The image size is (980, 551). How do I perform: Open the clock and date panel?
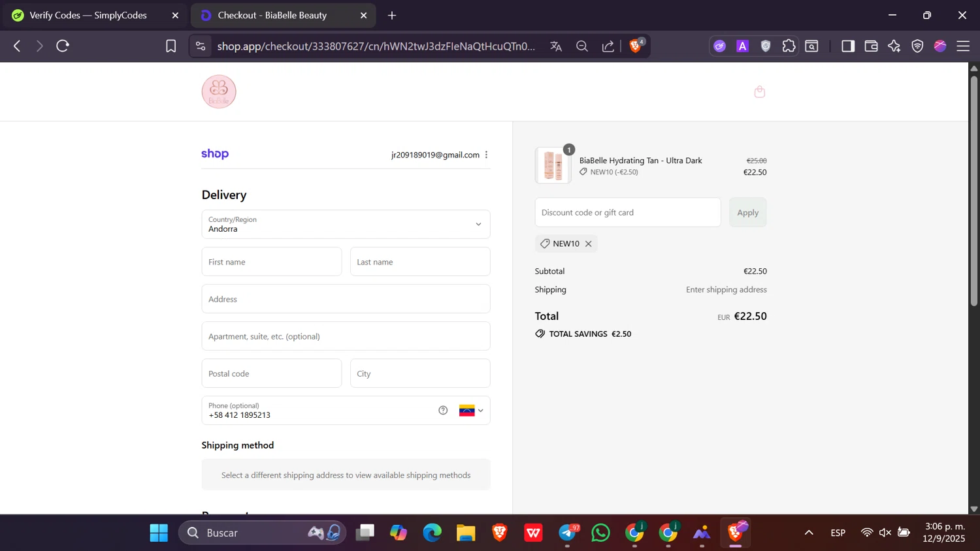coord(945,533)
